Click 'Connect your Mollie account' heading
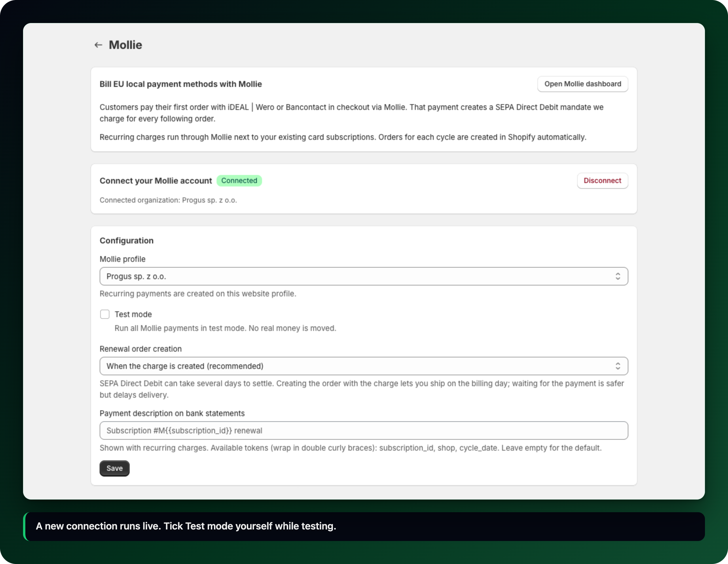The width and height of the screenshot is (728, 564). [x=156, y=180]
